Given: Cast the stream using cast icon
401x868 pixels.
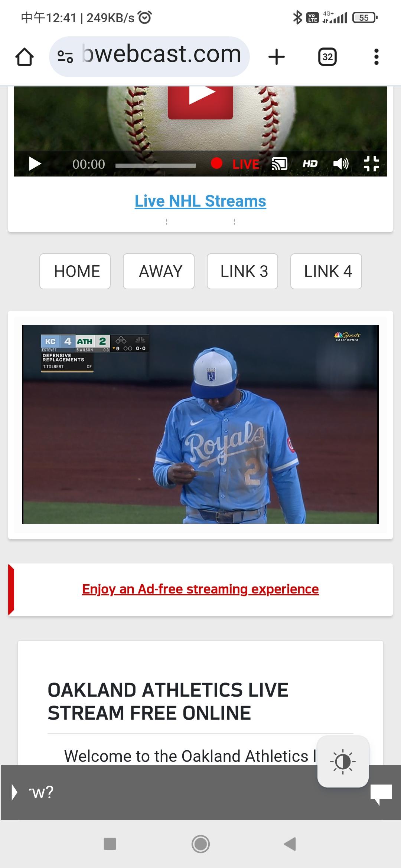Looking at the screenshot, I should click(x=280, y=164).
